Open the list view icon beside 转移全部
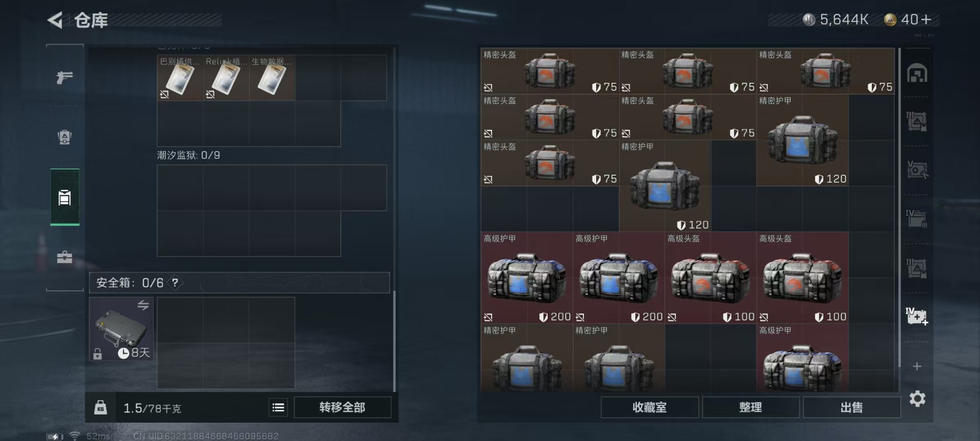This screenshot has height=441, width=980. point(278,407)
